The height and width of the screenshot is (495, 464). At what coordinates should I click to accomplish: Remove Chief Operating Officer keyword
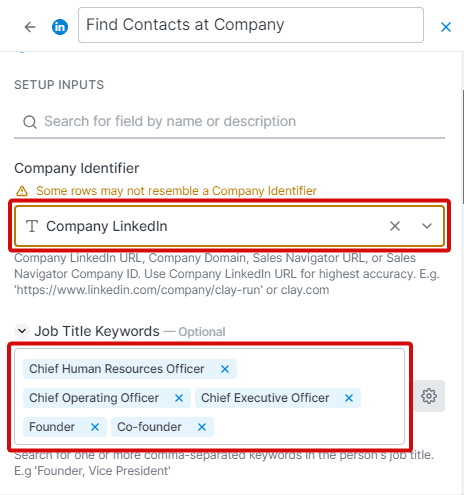click(179, 398)
